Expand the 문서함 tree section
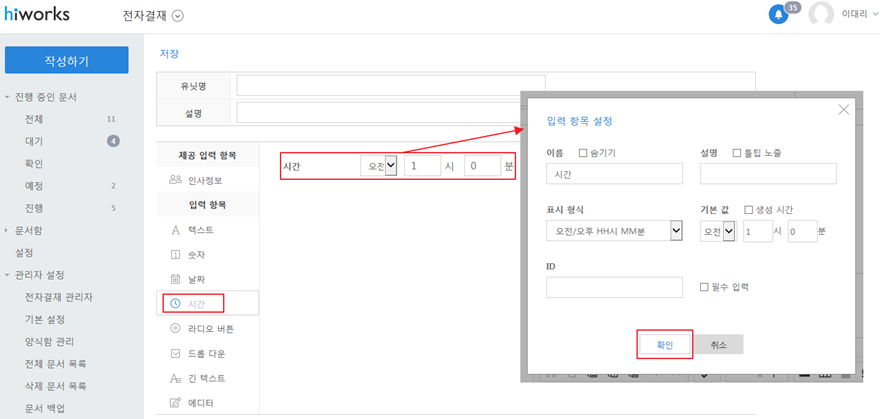This screenshot has height=419, width=880. click(x=8, y=230)
